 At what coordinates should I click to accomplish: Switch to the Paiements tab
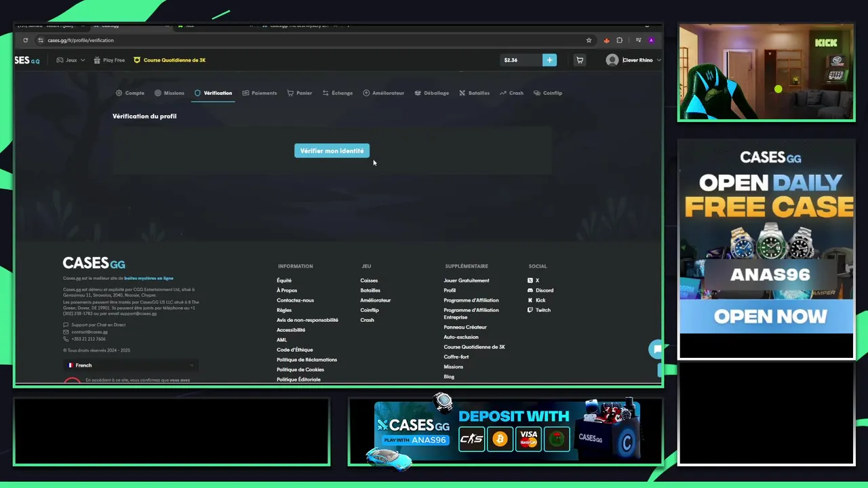[x=260, y=93]
